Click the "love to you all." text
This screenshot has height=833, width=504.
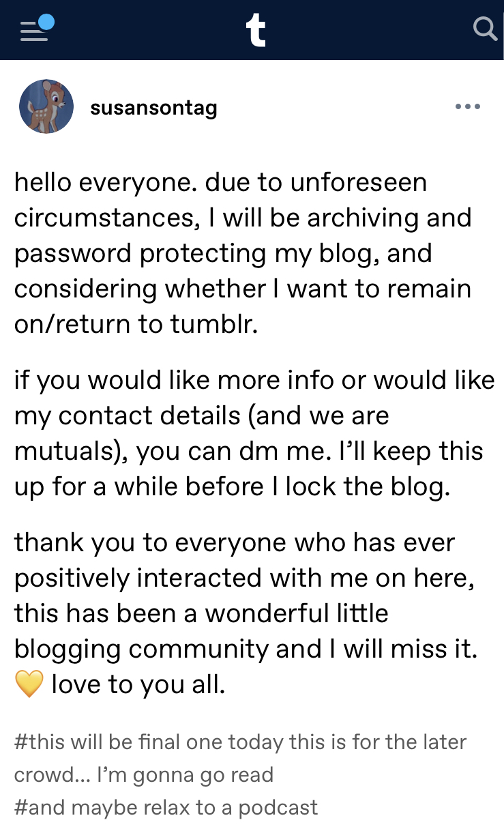pyautogui.click(x=138, y=684)
